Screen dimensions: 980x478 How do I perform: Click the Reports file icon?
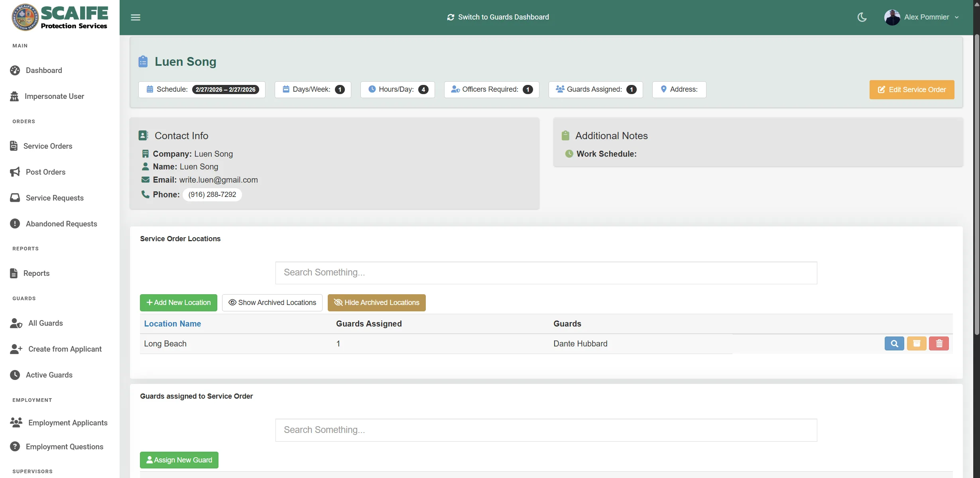click(x=14, y=273)
